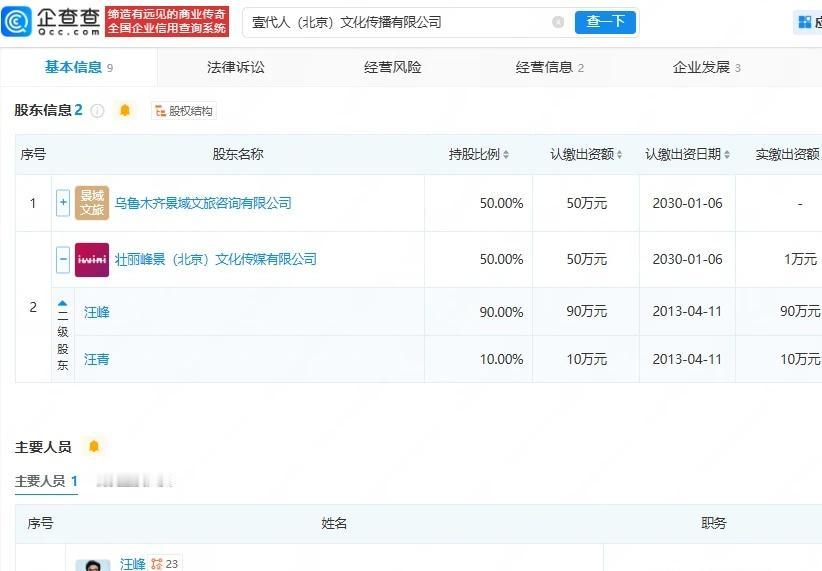Open 壮丽峰景（北京）文化传媒有限公司 link
This screenshot has width=822, height=571.
[215, 259]
